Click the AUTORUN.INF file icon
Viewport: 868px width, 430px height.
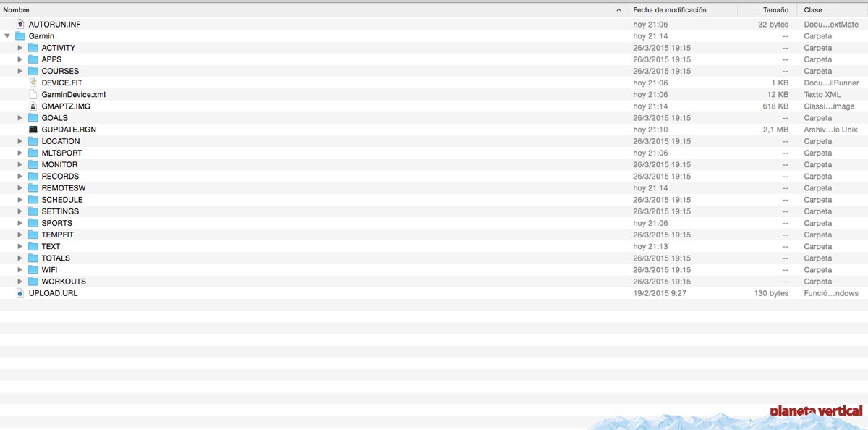pos(20,25)
